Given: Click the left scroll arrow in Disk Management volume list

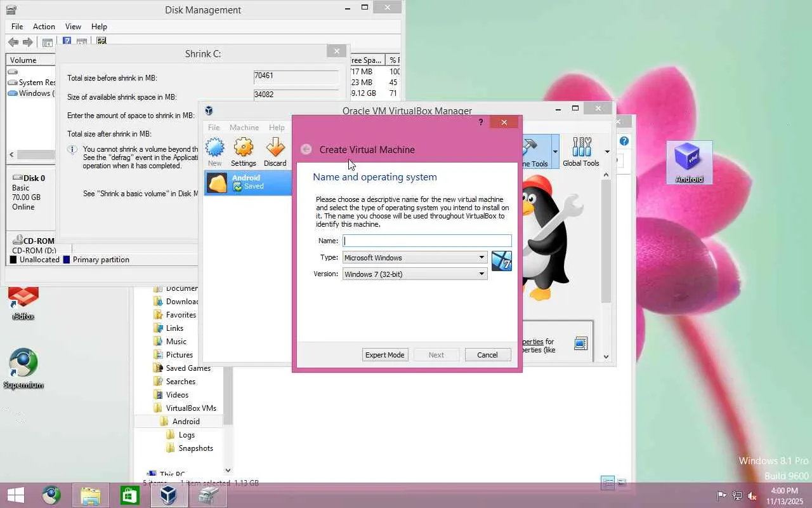Looking at the screenshot, I should [11, 155].
